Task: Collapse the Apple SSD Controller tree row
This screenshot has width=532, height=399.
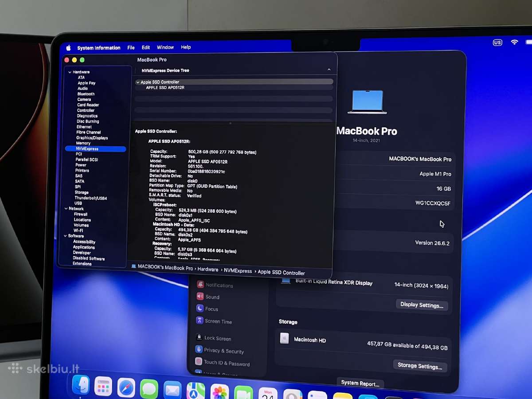Action: tap(138, 82)
